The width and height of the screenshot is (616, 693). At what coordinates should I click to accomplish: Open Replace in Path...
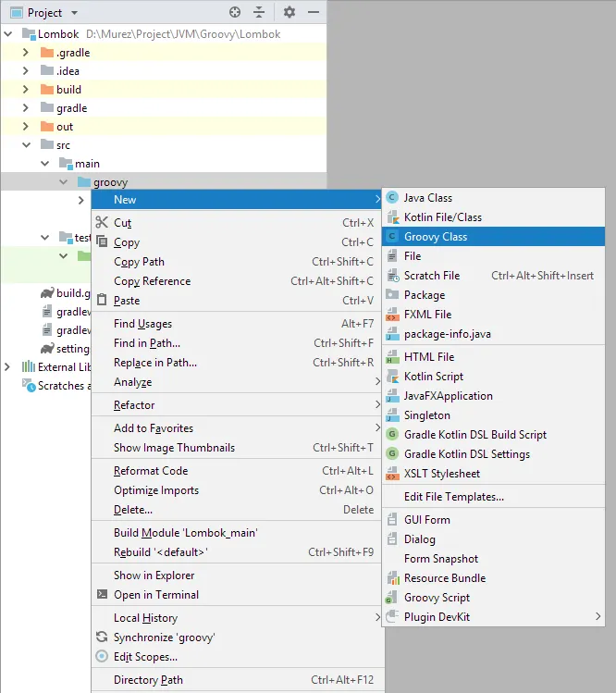[237, 363]
